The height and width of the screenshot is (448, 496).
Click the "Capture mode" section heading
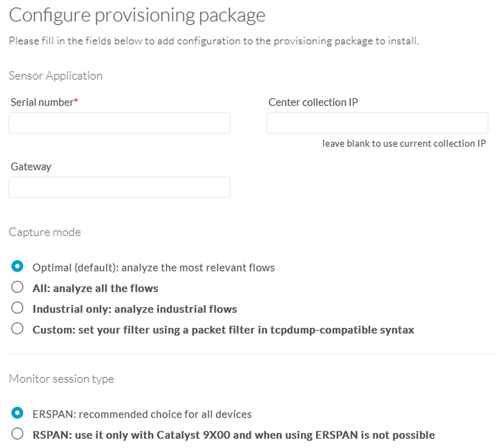click(x=44, y=232)
